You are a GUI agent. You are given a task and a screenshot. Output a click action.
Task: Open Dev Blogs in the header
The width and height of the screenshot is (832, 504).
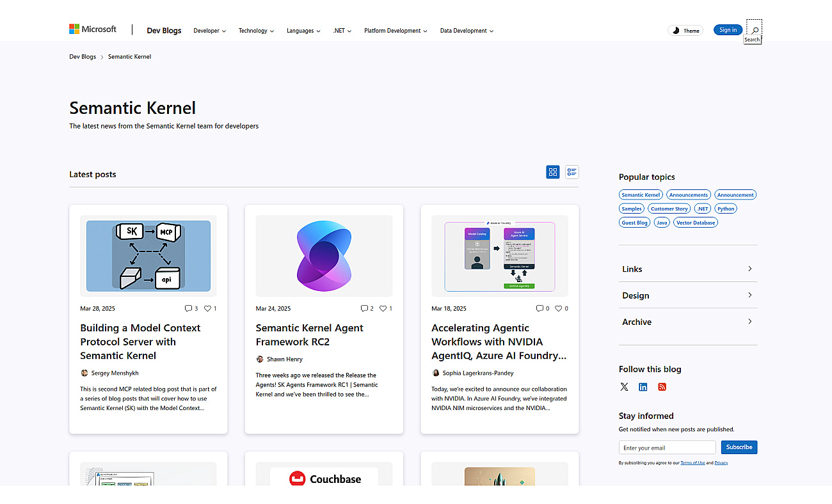click(164, 31)
